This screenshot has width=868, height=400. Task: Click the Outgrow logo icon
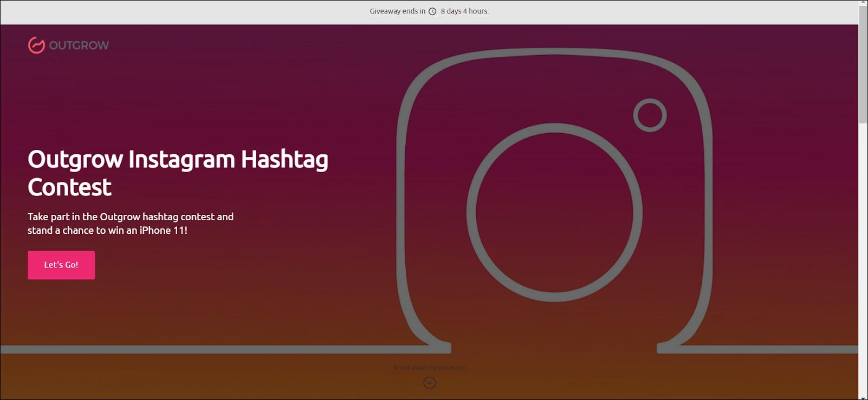36,45
